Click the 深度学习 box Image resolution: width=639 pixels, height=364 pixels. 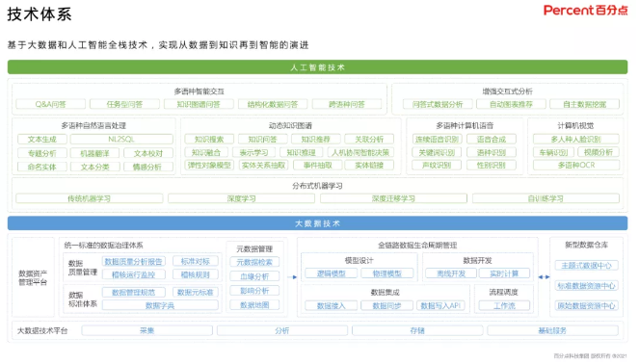click(x=241, y=198)
